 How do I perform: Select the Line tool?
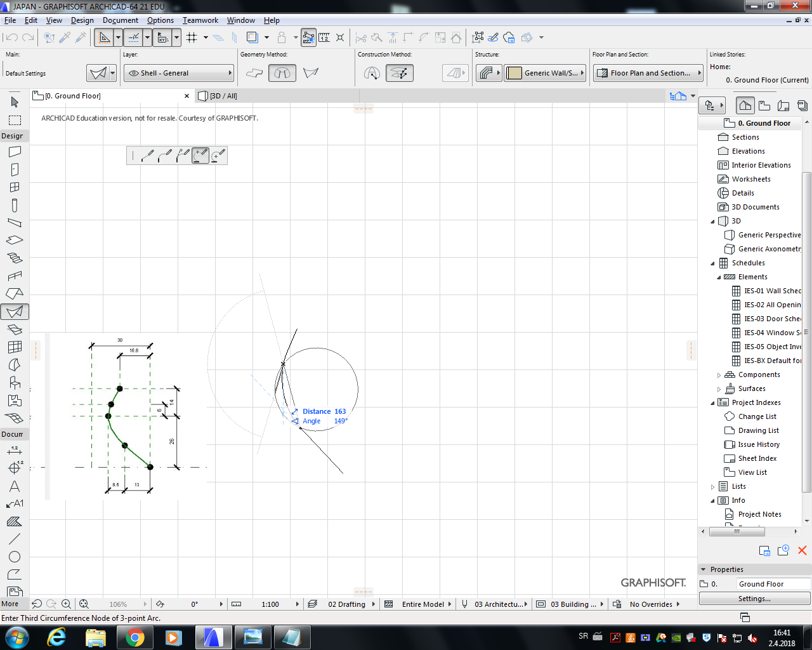click(15, 539)
